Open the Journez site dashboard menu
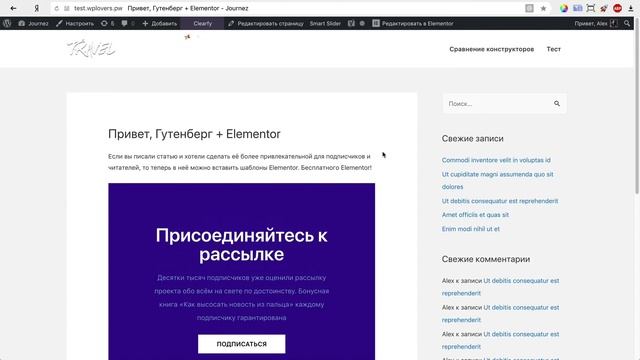Screen dimensions: 640x360 pyautogui.click(x=33, y=24)
